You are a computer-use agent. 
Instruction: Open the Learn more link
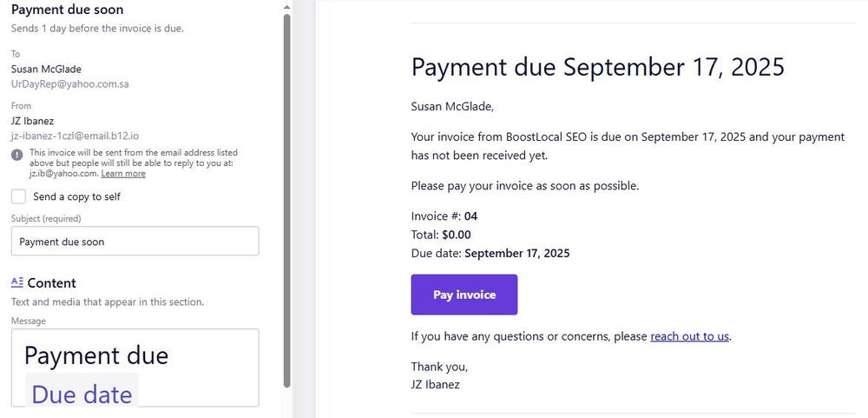coord(123,174)
